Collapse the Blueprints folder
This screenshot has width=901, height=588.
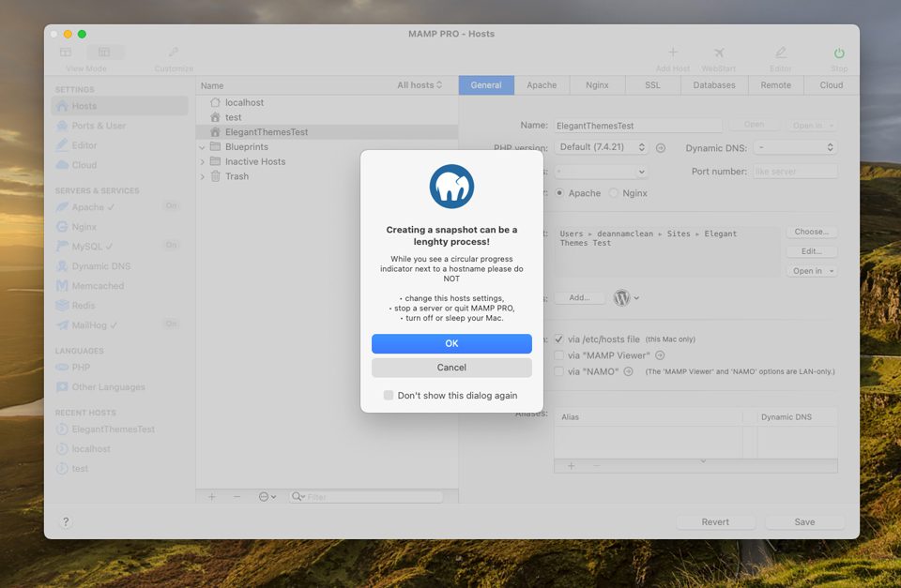pos(201,146)
